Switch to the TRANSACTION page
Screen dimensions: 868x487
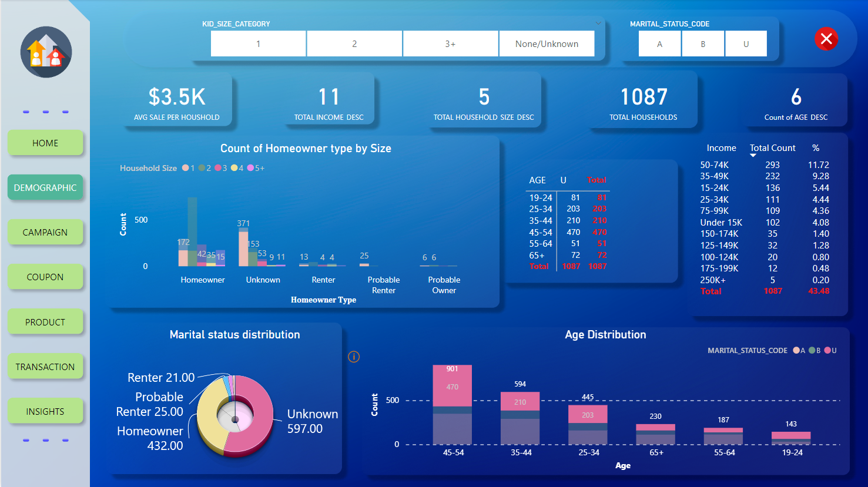(45, 367)
